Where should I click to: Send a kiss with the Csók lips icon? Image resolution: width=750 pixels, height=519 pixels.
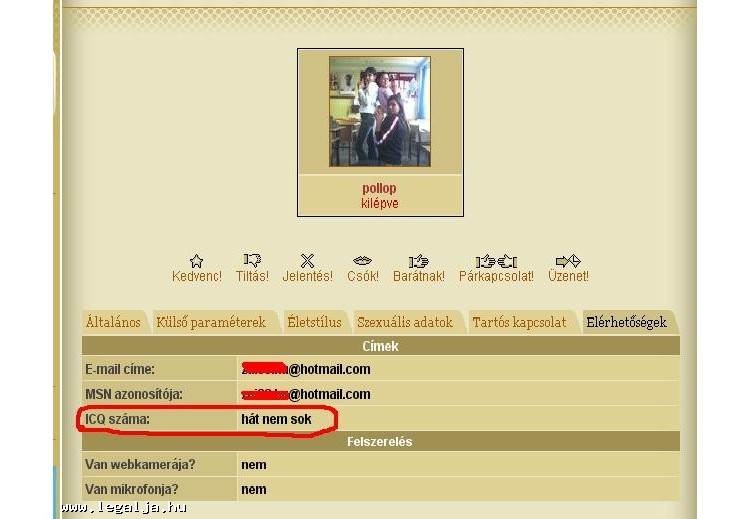click(x=362, y=261)
